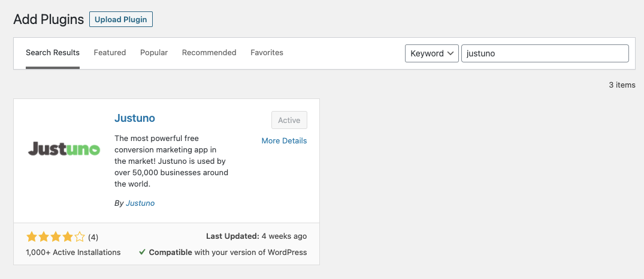644x279 pixels.
Task: Click the first gold rating star
Action: coord(32,237)
